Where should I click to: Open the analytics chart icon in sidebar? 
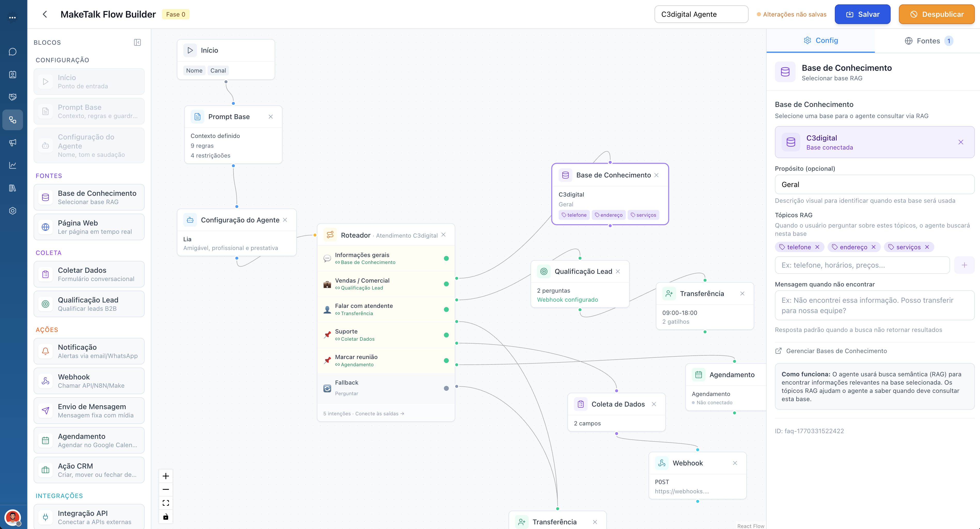point(13,165)
